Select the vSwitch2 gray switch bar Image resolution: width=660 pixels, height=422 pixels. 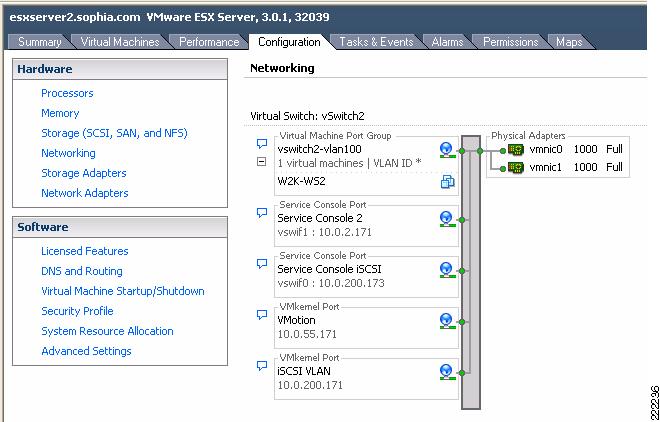471,270
